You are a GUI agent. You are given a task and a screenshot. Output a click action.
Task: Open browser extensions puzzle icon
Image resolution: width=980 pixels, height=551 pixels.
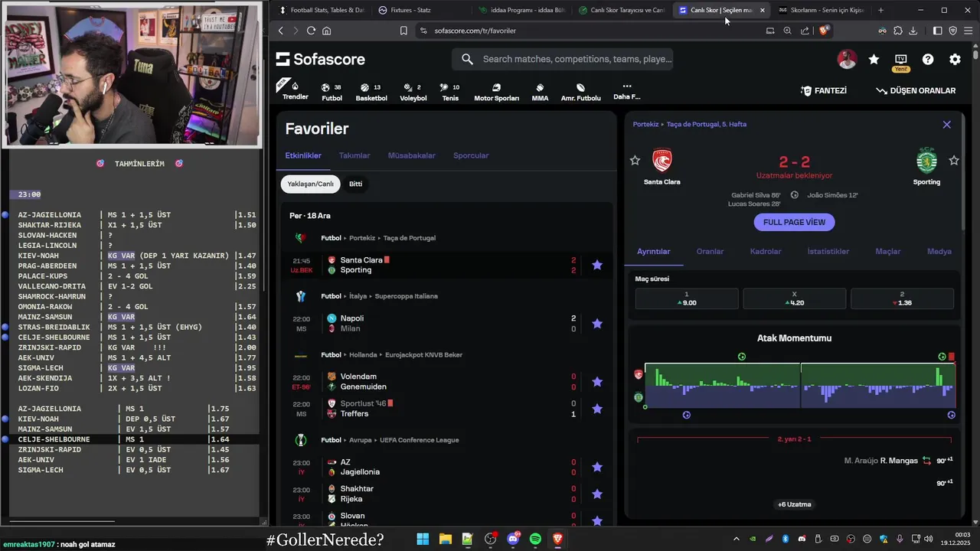898,31
